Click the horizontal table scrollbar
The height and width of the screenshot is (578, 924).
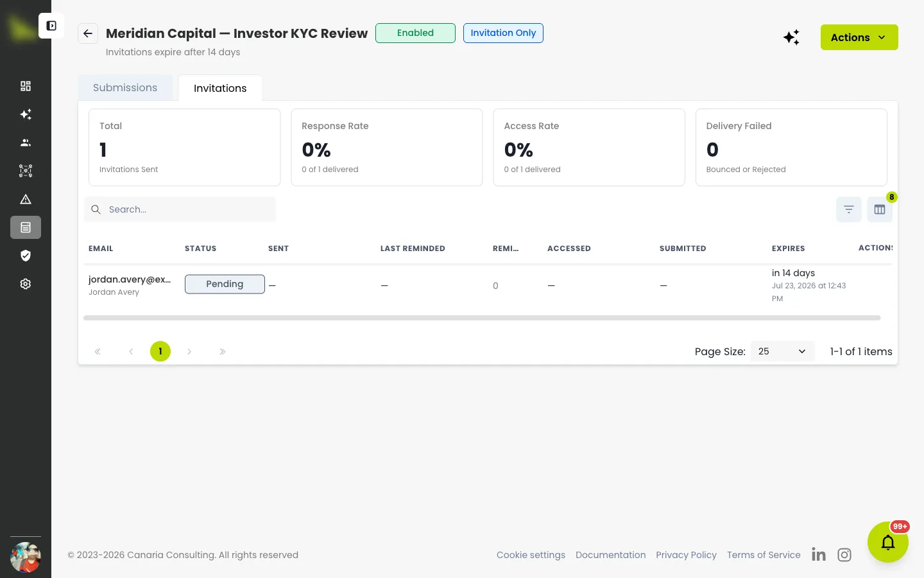tap(482, 318)
